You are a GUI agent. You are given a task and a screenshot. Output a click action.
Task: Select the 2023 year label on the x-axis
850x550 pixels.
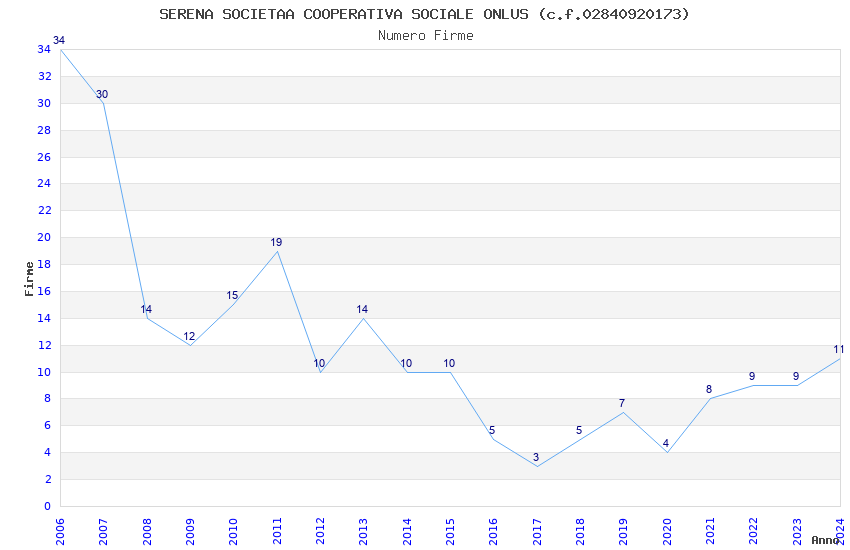797,531
